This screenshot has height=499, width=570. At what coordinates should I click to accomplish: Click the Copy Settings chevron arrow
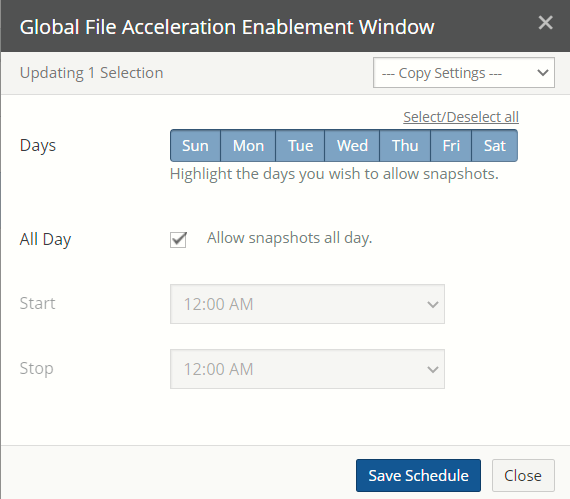click(543, 73)
